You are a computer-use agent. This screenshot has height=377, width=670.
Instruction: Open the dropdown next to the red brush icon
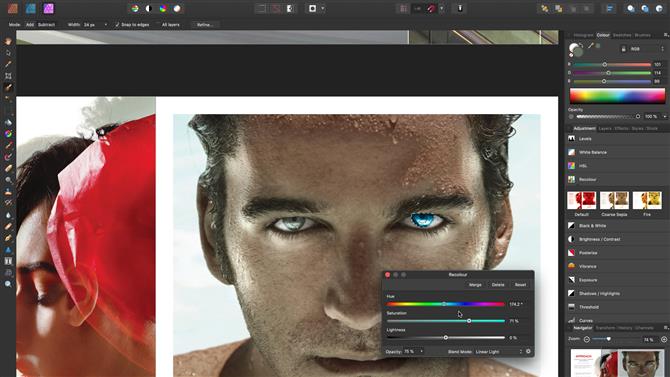(x=441, y=9)
